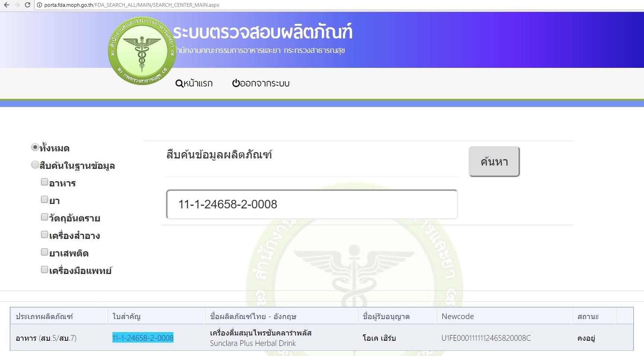The height and width of the screenshot is (356, 644).
Task: Click the คงอยู่ status cell
Action: pyautogui.click(x=586, y=338)
